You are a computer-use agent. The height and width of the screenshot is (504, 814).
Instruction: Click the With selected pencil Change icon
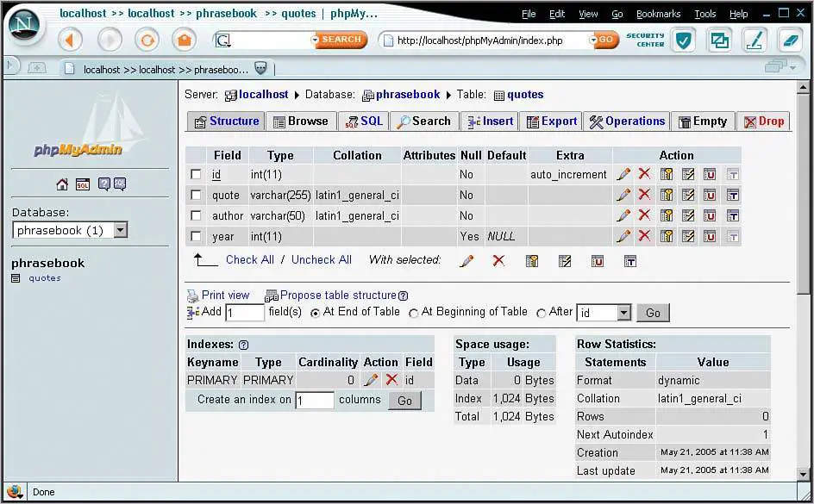466,261
